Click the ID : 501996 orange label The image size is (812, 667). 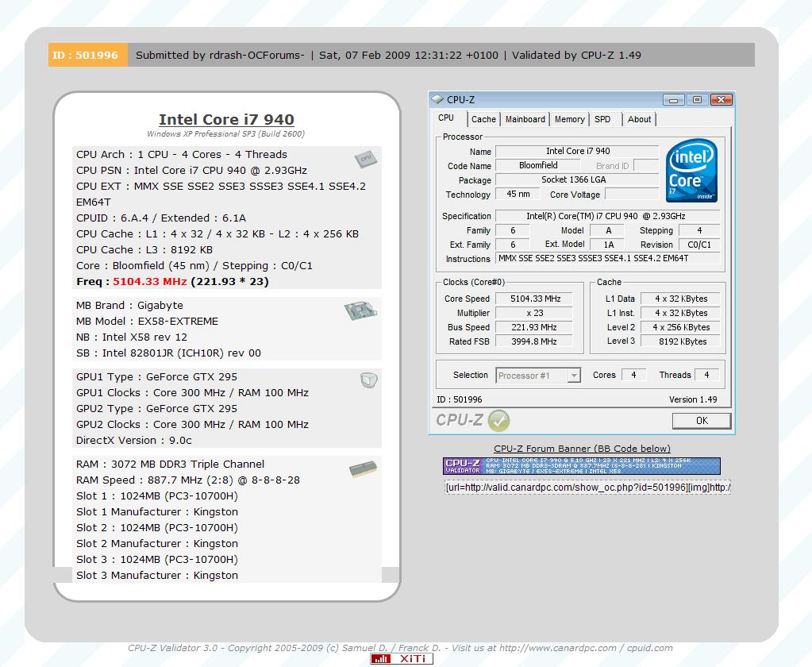click(88, 55)
